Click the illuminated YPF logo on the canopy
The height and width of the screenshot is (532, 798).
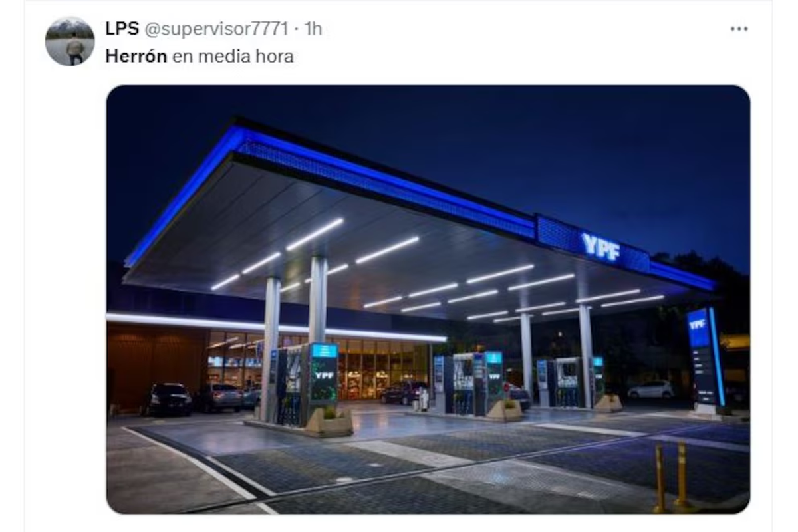pos(600,247)
